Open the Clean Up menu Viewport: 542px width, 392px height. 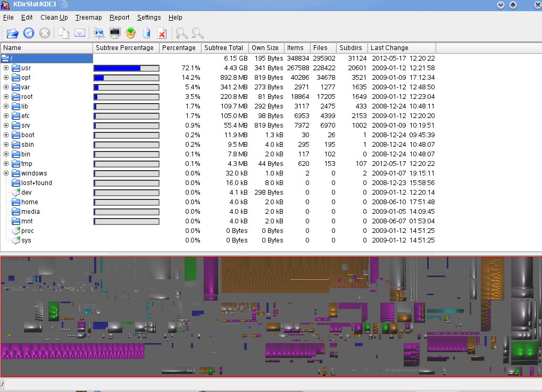[x=54, y=18]
